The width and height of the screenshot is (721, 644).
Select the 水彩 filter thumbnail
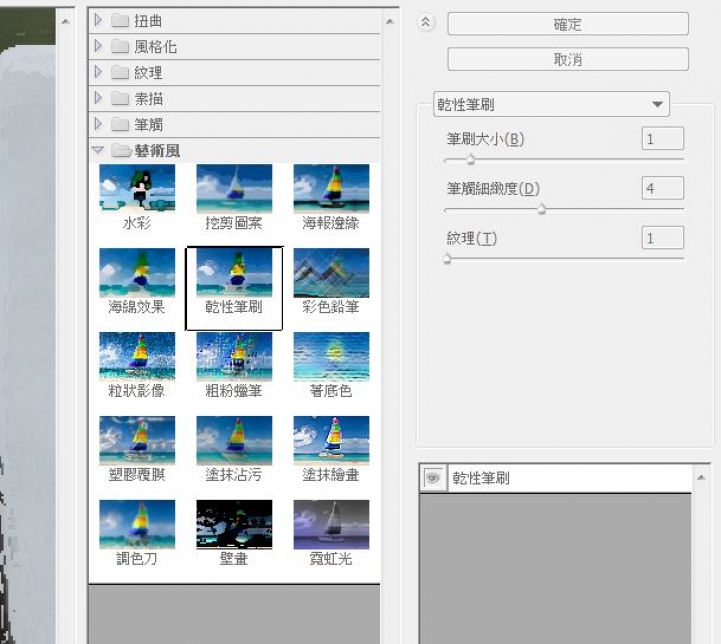pos(137,189)
